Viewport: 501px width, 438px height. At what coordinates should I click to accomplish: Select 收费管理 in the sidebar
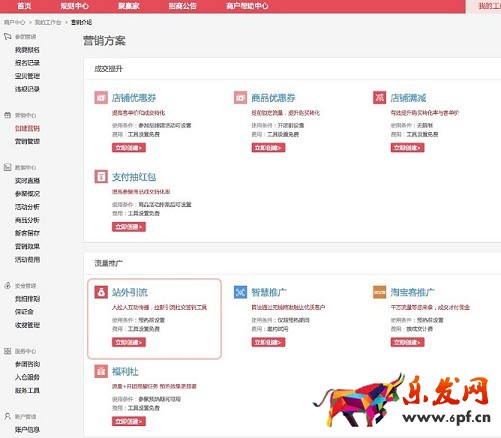pos(27,325)
